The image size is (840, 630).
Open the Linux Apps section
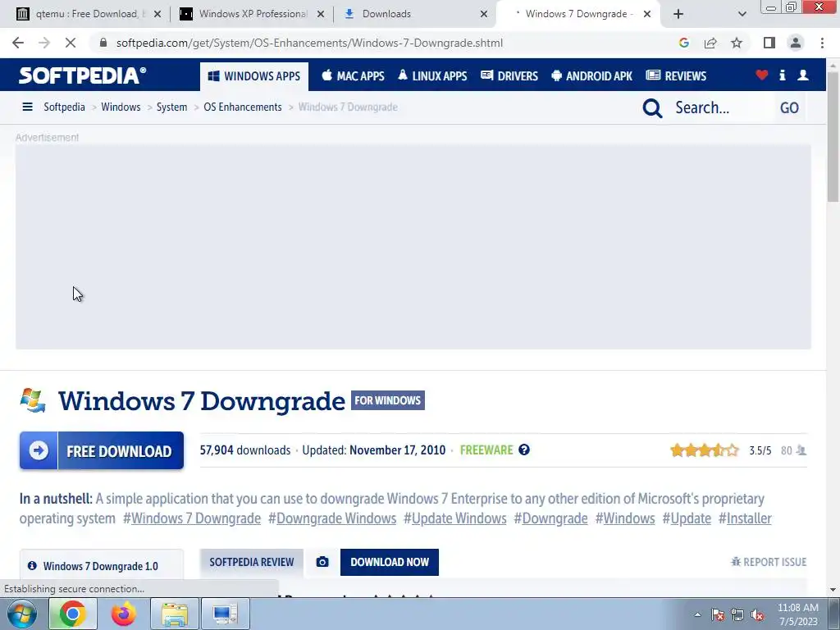coord(432,76)
